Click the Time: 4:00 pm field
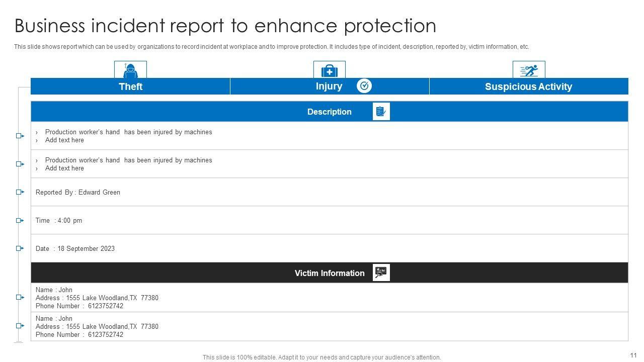This screenshot has width=644, height=362. tap(59, 220)
